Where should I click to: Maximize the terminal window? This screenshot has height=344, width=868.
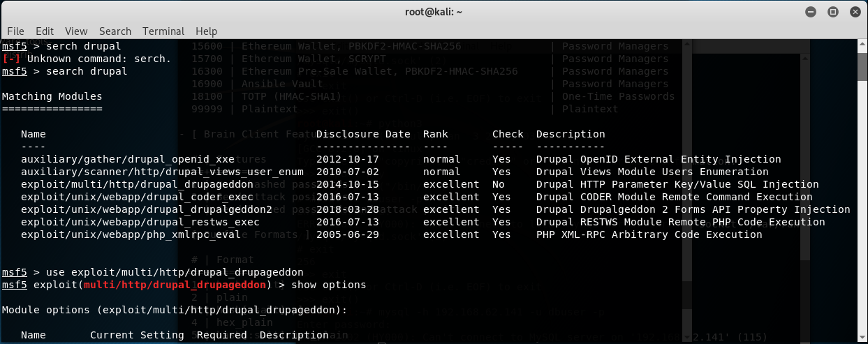pyautogui.click(x=832, y=12)
